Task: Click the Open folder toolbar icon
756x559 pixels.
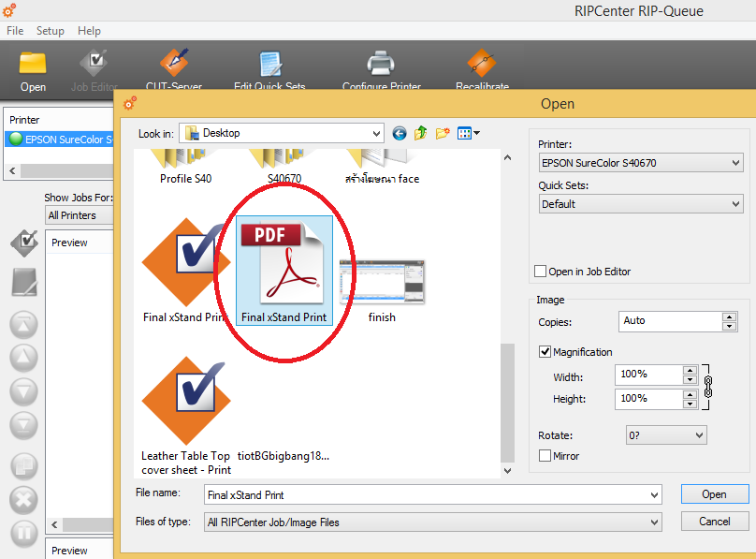Action: click(33, 65)
